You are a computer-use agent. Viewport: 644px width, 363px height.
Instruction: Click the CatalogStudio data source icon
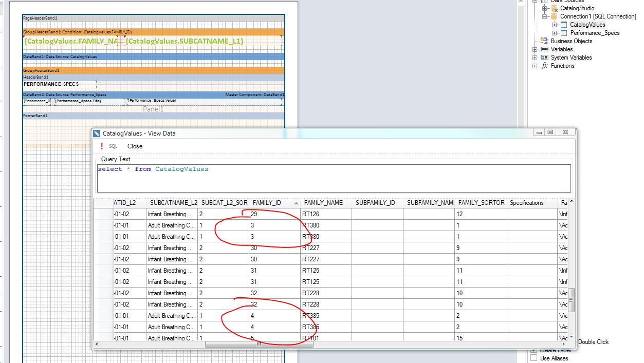tap(555, 8)
